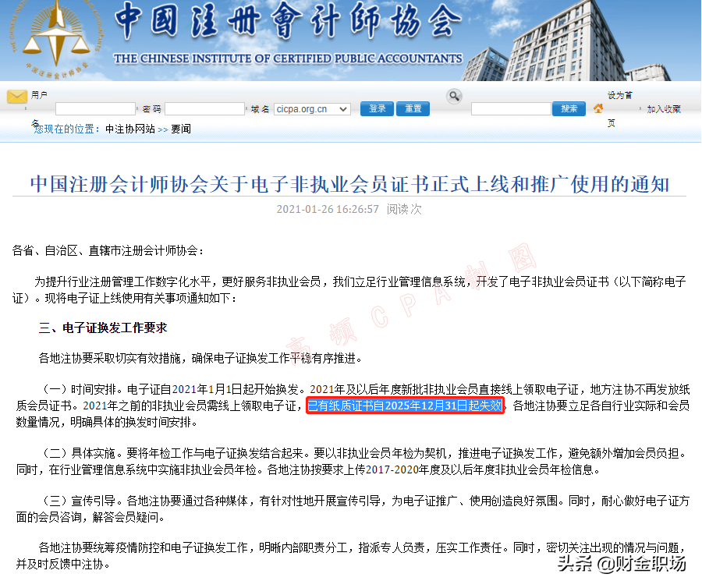The image size is (702, 588).
Task: Click the orange home icon for 设为首页
Action: [x=597, y=108]
